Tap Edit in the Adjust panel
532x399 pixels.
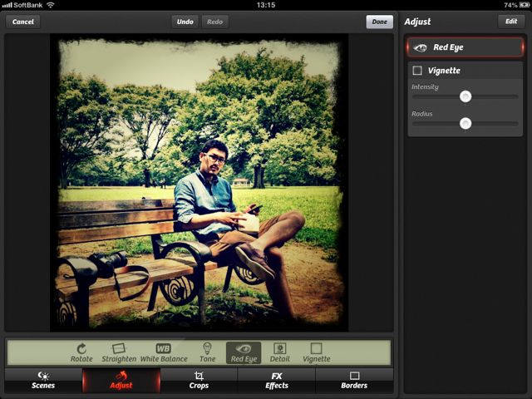pyautogui.click(x=511, y=22)
